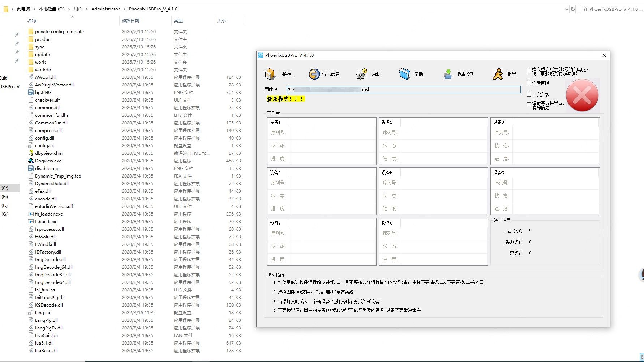Click the 启动 start gear icon
The height and width of the screenshot is (362, 644).
[361, 74]
